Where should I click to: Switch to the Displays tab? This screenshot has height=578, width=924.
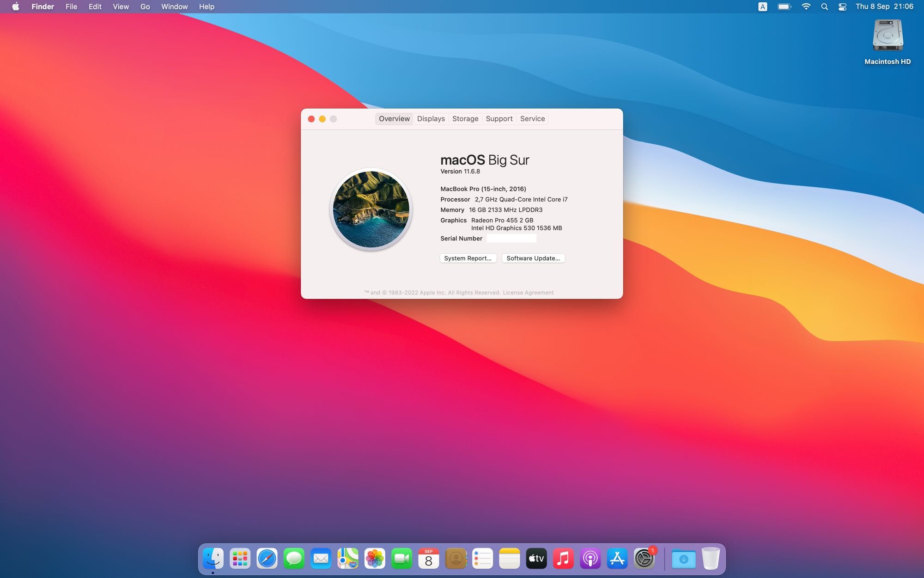[x=431, y=119]
